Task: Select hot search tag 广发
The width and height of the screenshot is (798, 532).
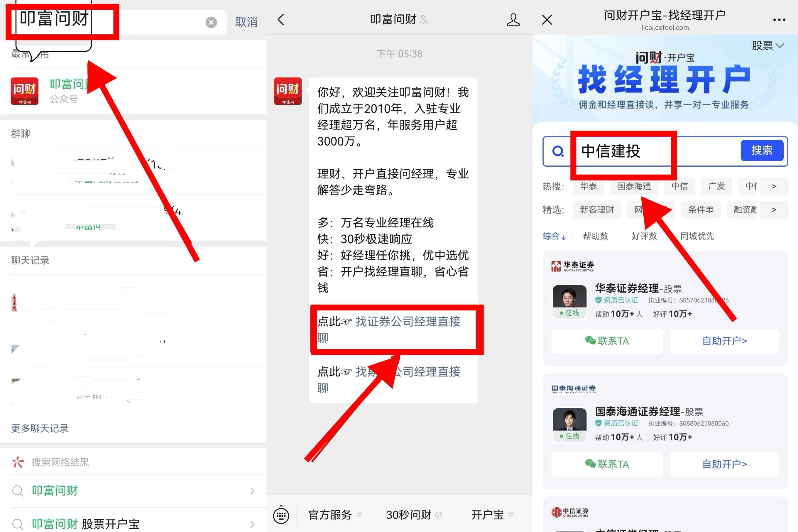Action: (x=716, y=186)
